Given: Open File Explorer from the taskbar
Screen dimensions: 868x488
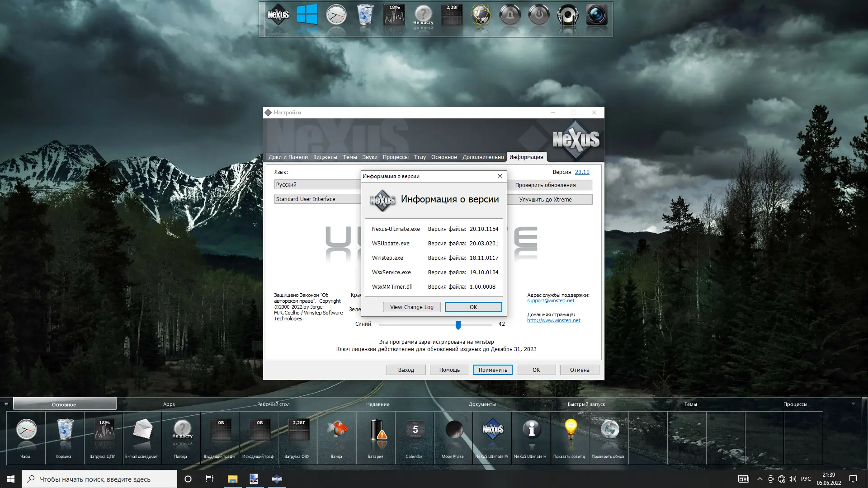Looking at the screenshot, I should tap(232, 479).
